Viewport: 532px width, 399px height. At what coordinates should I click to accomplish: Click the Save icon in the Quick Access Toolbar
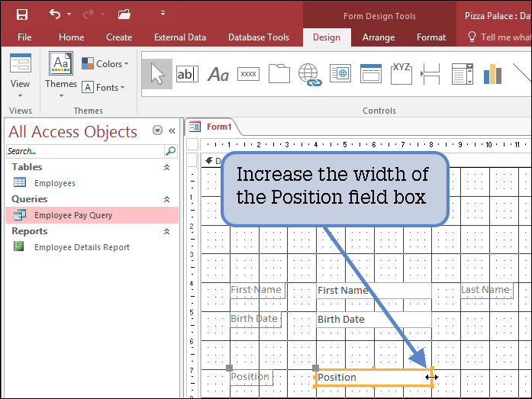(22, 14)
